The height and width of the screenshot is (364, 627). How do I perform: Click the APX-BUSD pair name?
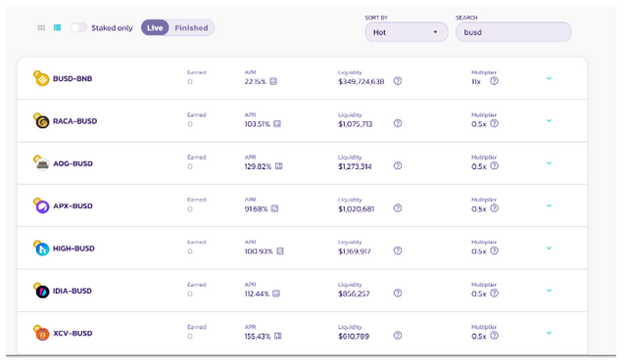(72, 206)
